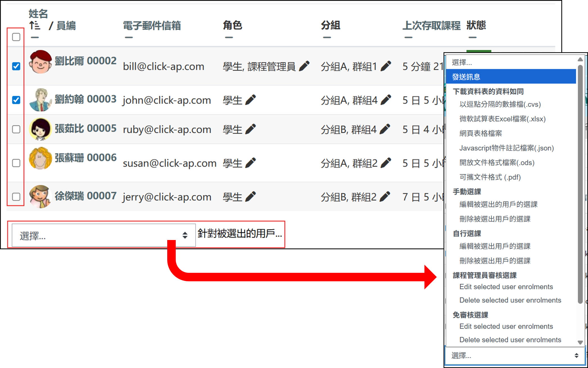Image resolution: width=588 pixels, height=368 pixels.
Task: Choose 編輯被選出的用戶的選課 under 手動選課
Action: pos(498,204)
